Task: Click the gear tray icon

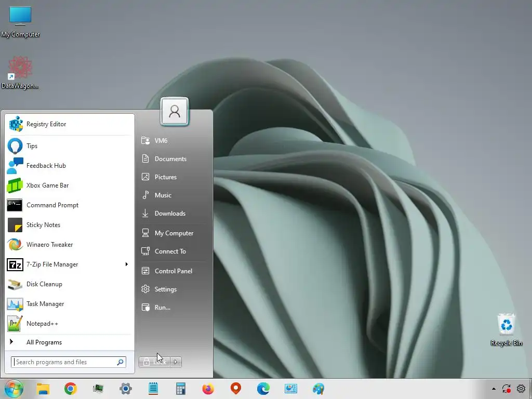Action: [x=521, y=389]
